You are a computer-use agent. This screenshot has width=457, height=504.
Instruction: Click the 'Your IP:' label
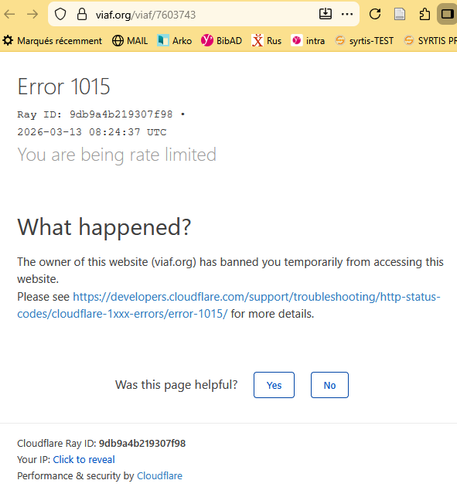point(34,459)
